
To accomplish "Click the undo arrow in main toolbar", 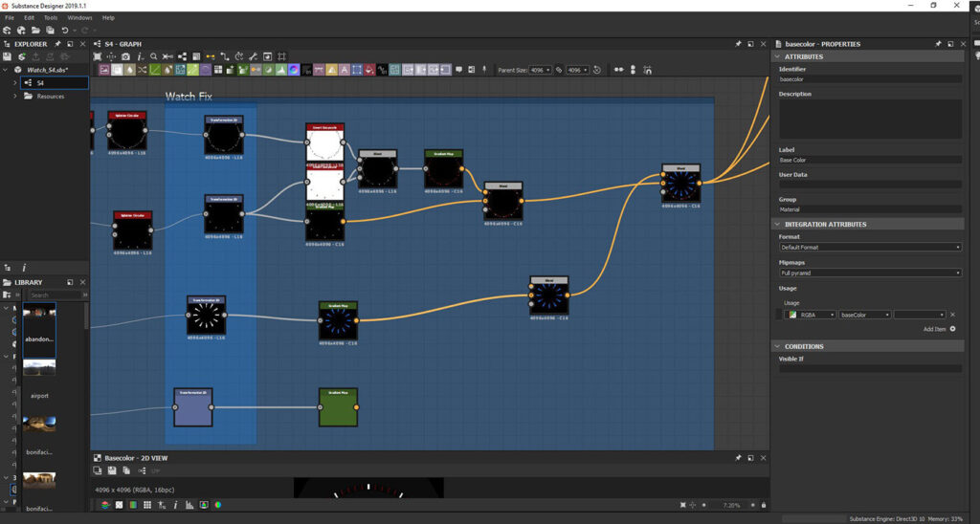I will coord(65,30).
